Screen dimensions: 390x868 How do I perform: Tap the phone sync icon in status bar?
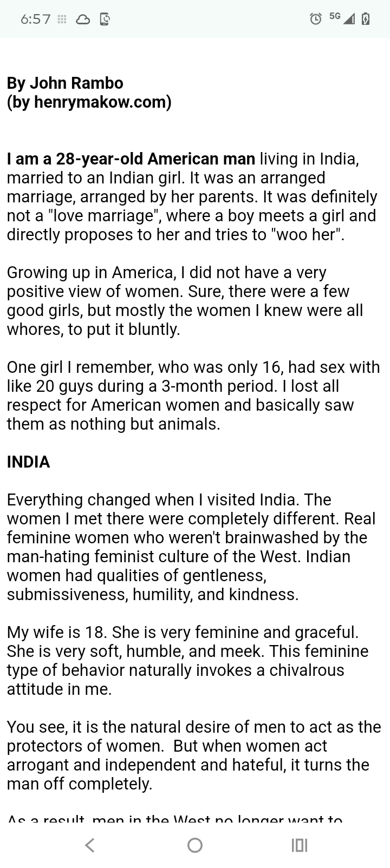[x=105, y=19]
